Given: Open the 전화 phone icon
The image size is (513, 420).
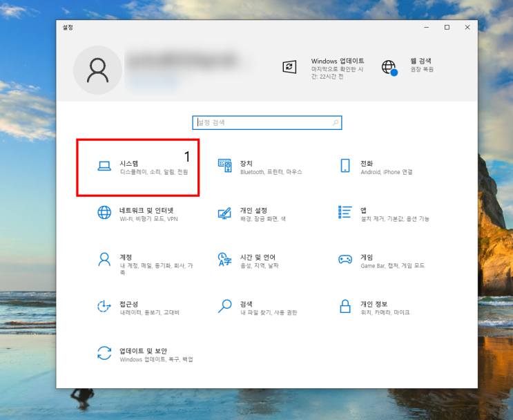Looking at the screenshot, I should pyautogui.click(x=345, y=166).
